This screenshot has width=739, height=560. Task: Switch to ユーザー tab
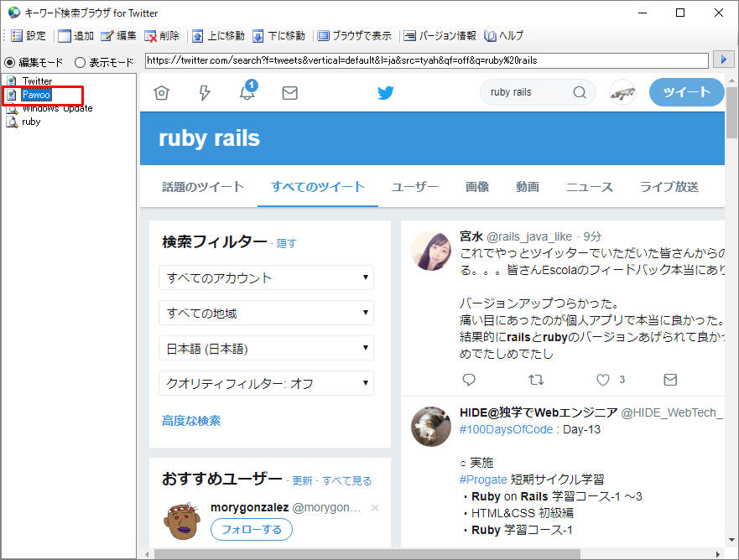[414, 187]
